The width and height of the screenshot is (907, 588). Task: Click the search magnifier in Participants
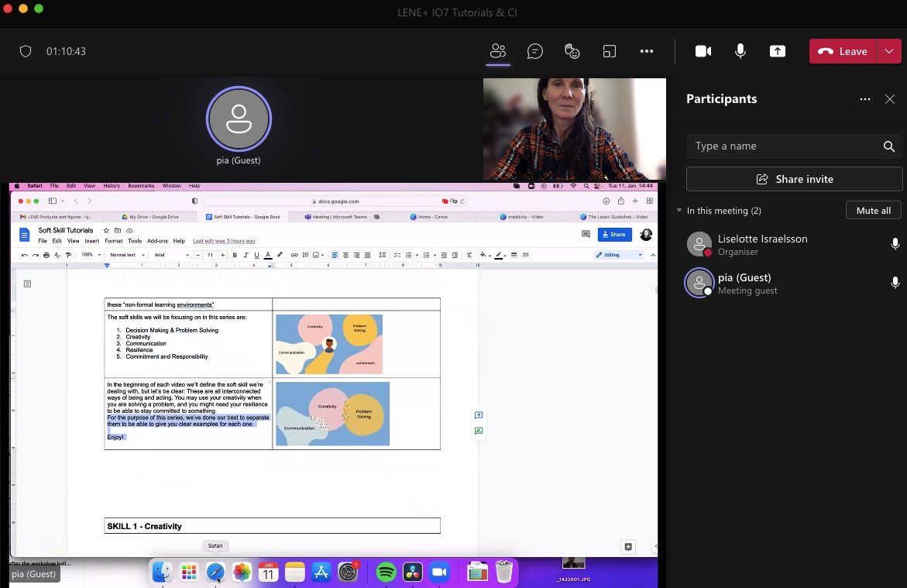(x=888, y=146)
